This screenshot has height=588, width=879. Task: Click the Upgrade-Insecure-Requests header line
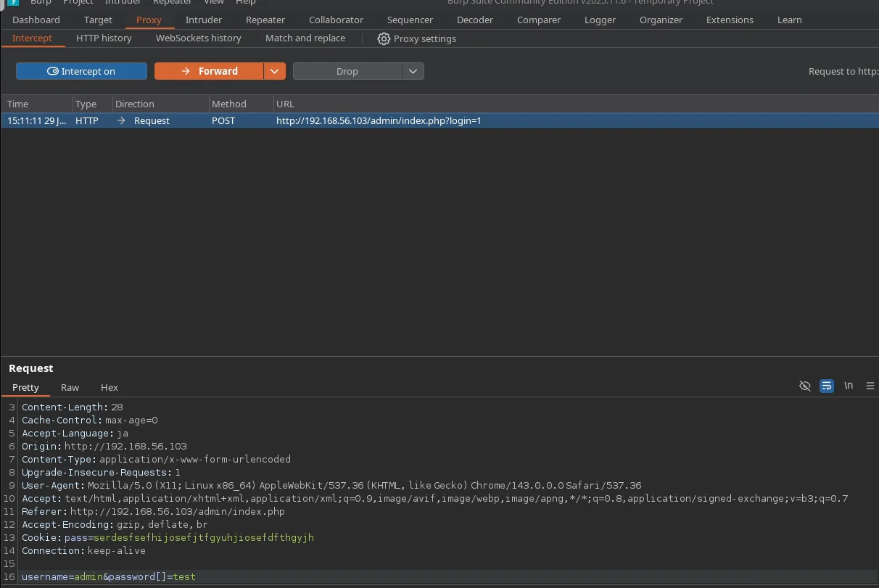pyautogui.click(x=101, y=473)
